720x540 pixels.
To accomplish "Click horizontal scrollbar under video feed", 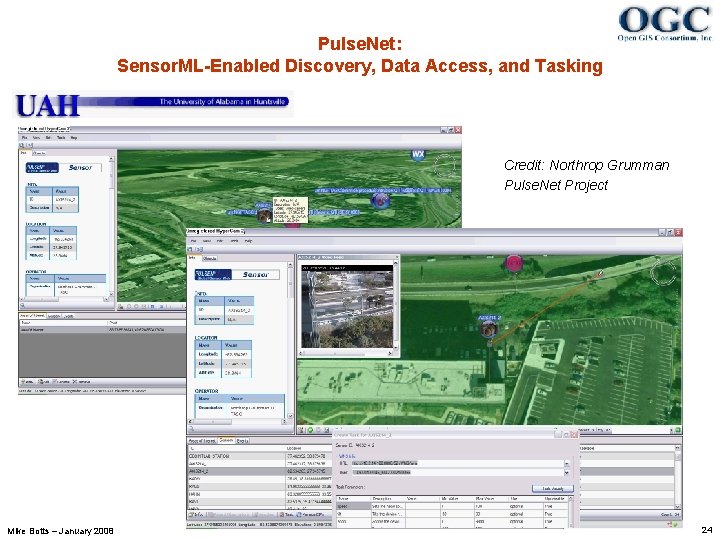I will [x=345, y=353].
